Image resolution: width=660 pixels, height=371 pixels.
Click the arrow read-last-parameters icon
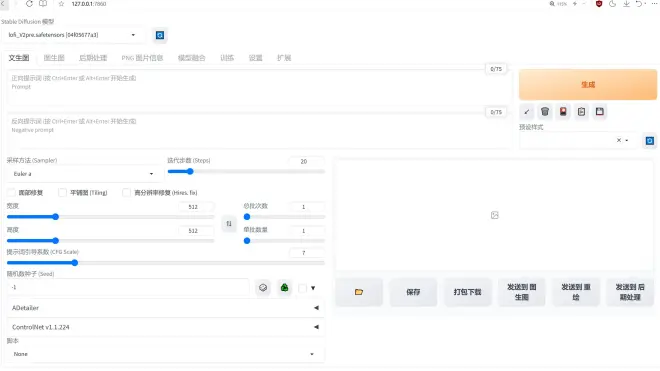click(x=527, y=112)
